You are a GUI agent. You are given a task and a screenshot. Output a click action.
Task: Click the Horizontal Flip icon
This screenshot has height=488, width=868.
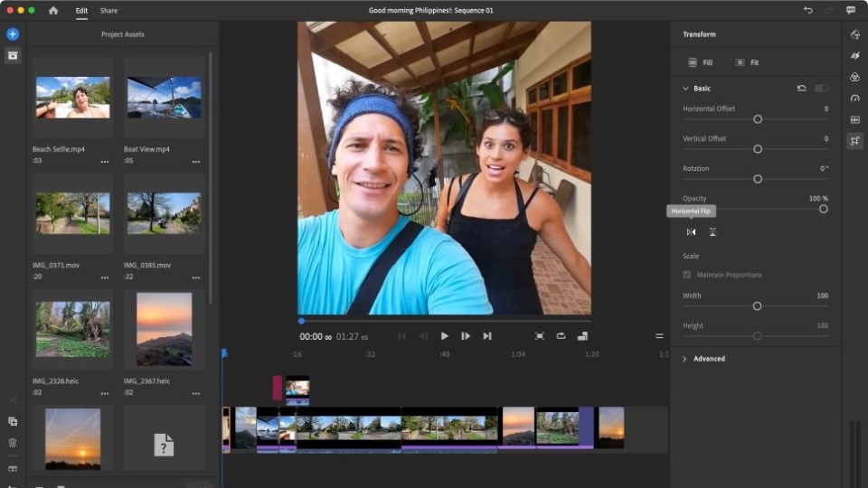click(x=691, y=232)
